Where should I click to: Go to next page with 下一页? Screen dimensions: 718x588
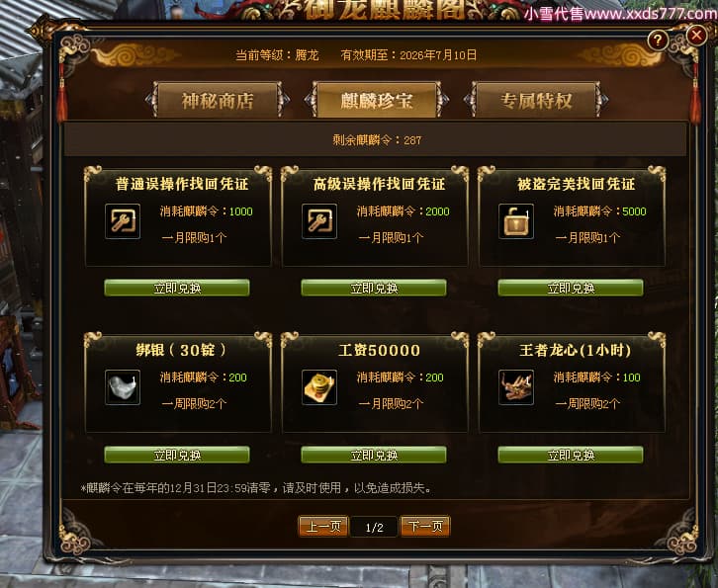[425, 527]
